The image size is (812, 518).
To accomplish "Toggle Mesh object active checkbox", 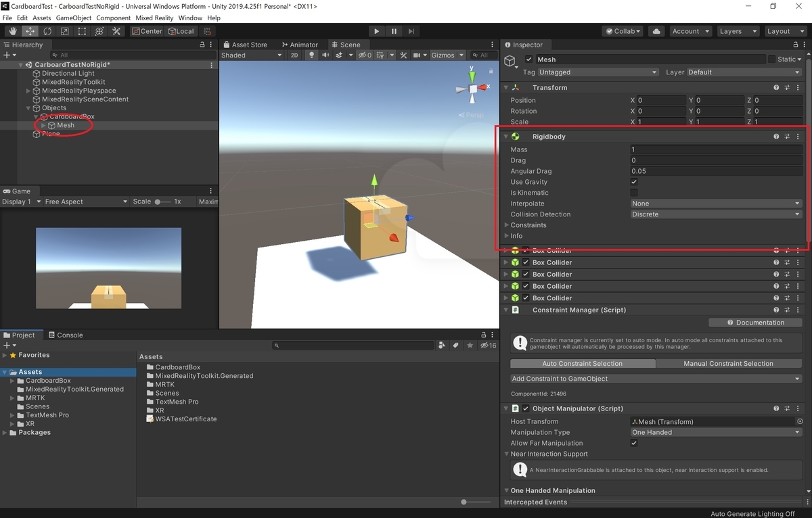I will pyautogui.click(x=528, y=60).
